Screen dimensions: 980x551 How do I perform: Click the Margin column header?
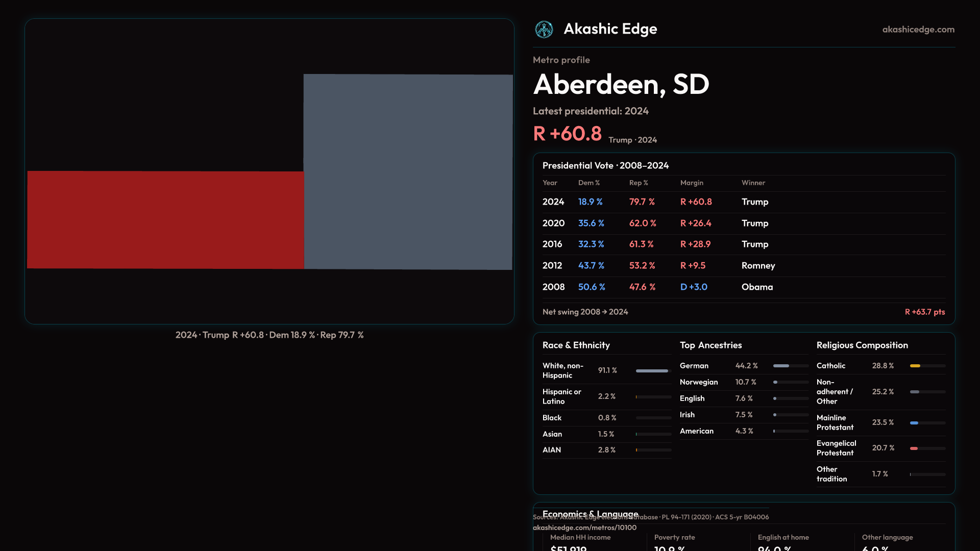691,183
